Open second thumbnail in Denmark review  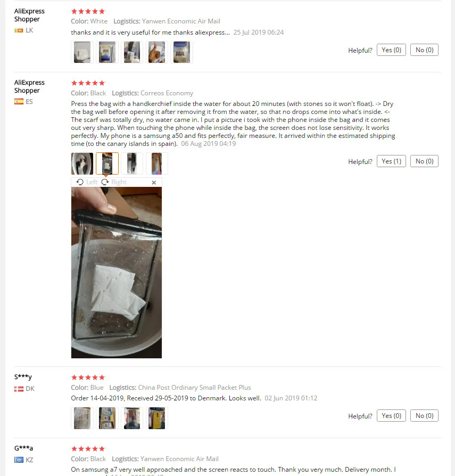click(x=107, y=418)
